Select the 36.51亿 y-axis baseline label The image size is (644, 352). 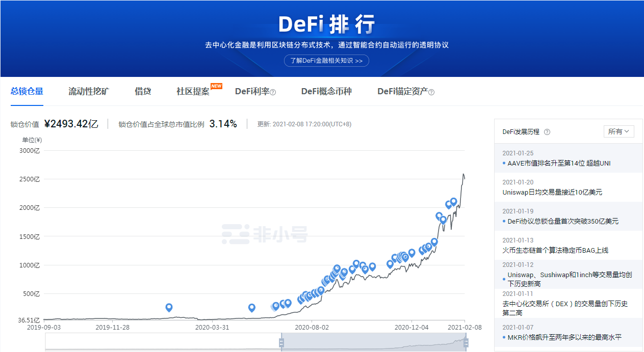pyautogui.click(x=30, y=320)
